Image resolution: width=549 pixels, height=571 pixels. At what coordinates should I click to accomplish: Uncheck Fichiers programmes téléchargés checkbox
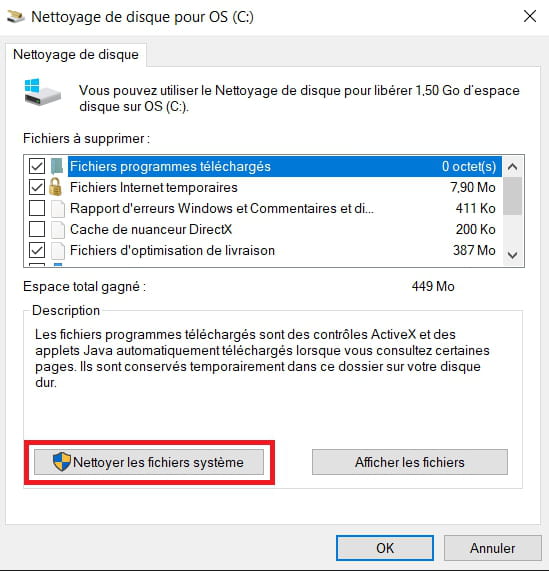(x=37, y=166)
